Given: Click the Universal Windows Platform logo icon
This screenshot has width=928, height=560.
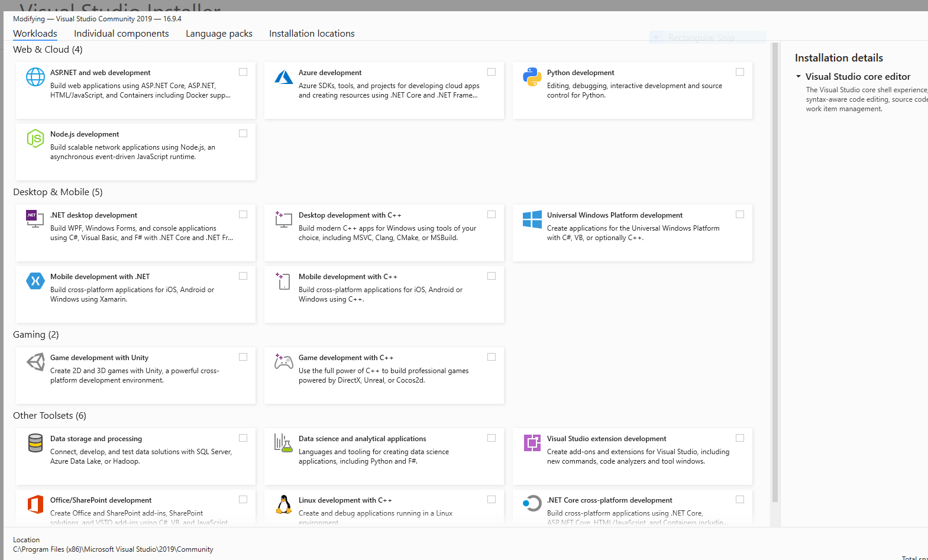Looking at the screenshot, I should tap(532, 219).
